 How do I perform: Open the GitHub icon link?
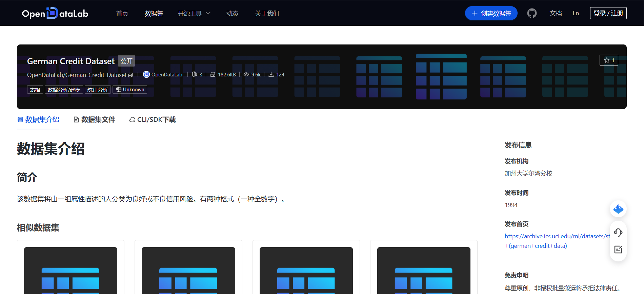coord(532,13)
